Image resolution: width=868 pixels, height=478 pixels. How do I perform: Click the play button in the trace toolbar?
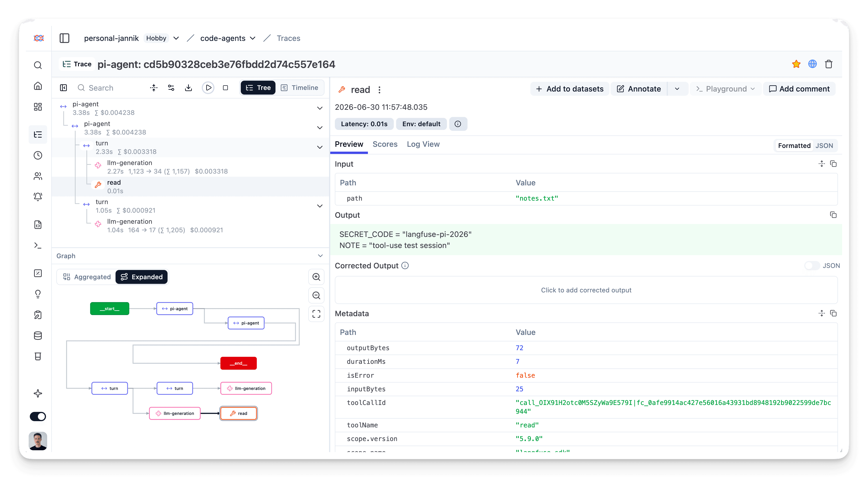click(208, 88)
